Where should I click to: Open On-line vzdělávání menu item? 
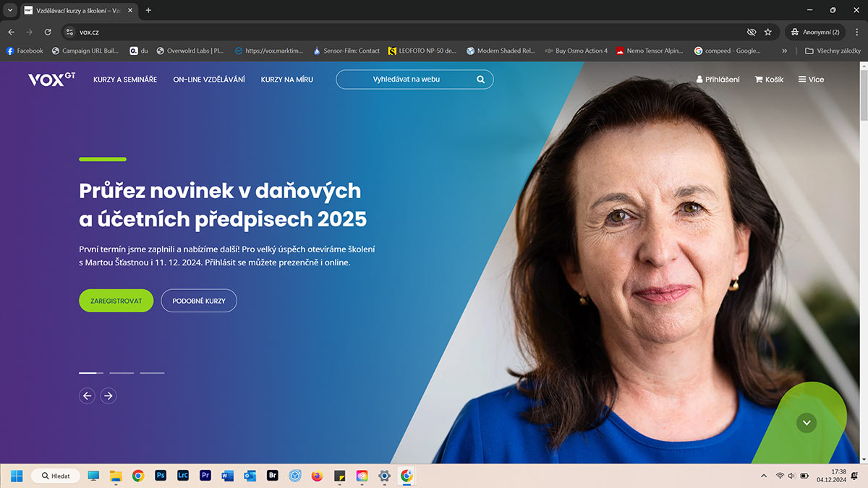[209, 80]
